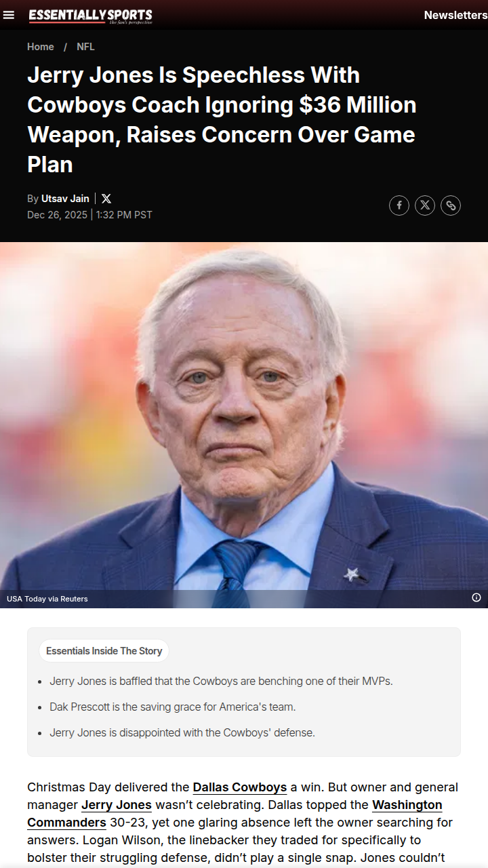Open Newsletters in header
Viewport: 488px width, 868px height.
coord(455,15)
